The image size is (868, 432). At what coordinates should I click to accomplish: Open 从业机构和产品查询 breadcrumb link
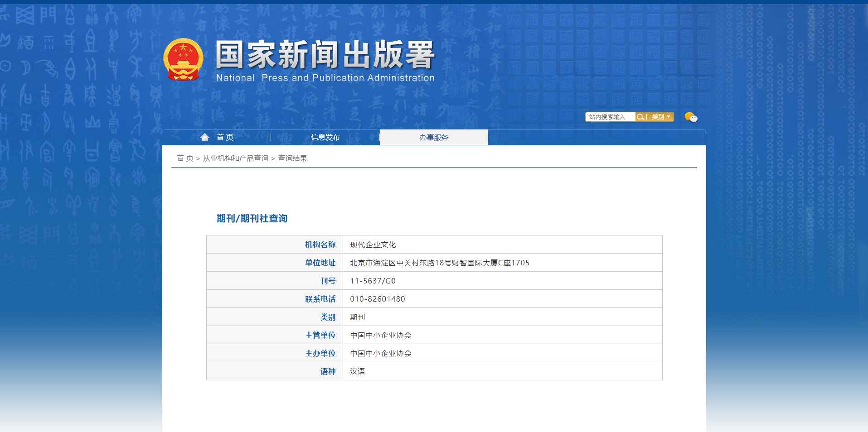point(236,158)
